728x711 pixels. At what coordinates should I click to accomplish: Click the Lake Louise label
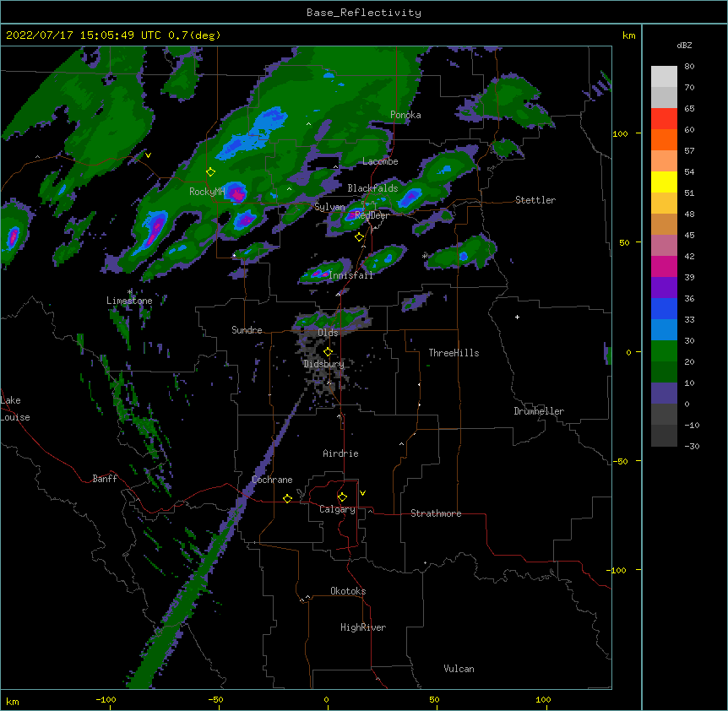point(15,409)
